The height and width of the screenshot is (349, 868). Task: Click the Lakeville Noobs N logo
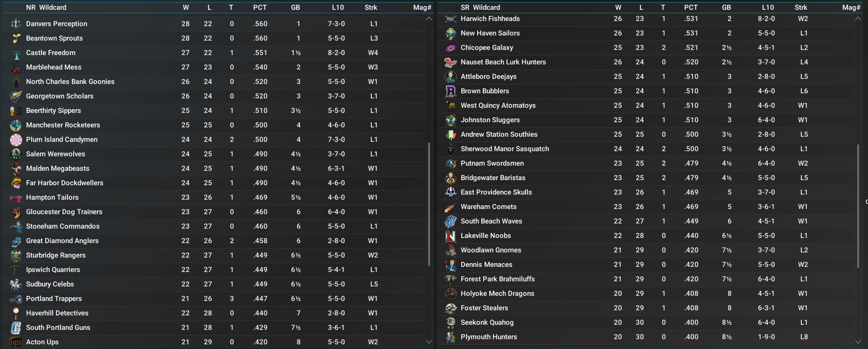pyautogui.click(x=451, y=236)
